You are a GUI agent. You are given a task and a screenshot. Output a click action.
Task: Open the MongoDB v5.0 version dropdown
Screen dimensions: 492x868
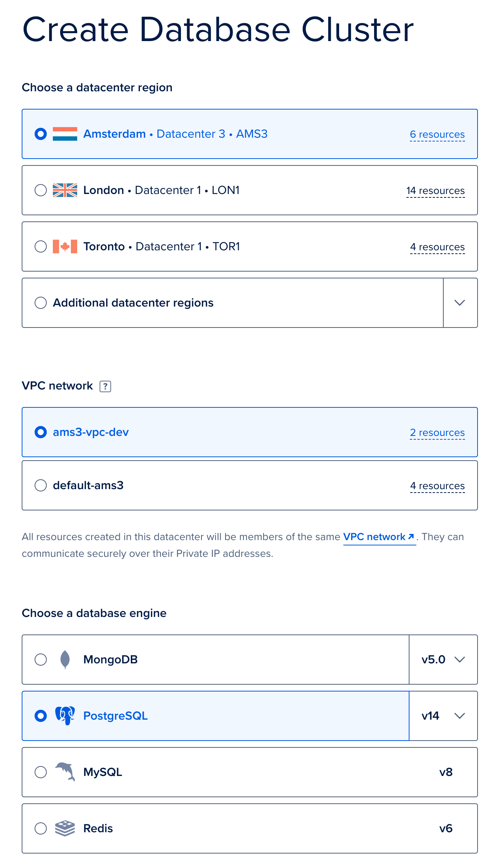(443, 660)
